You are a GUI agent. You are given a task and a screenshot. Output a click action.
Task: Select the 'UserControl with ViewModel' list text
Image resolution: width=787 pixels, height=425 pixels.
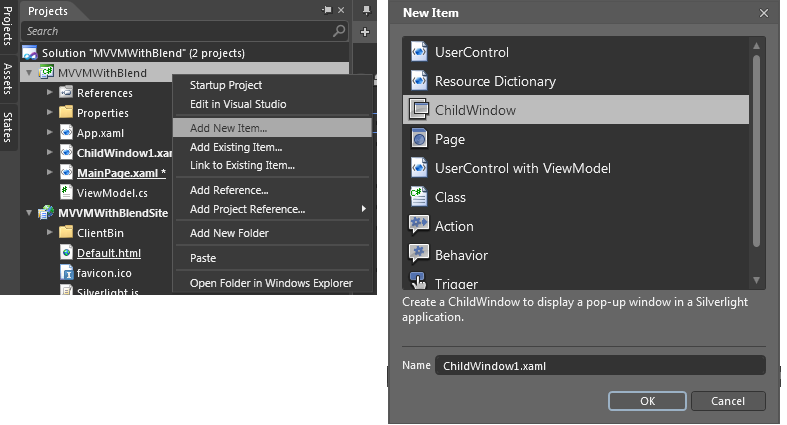point(523,168)
